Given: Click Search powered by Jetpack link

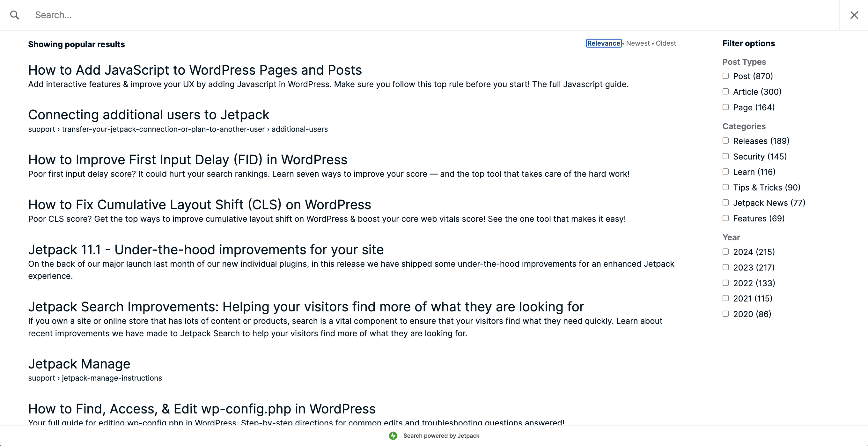Looking at the screenshot, I should coord(434,435).
